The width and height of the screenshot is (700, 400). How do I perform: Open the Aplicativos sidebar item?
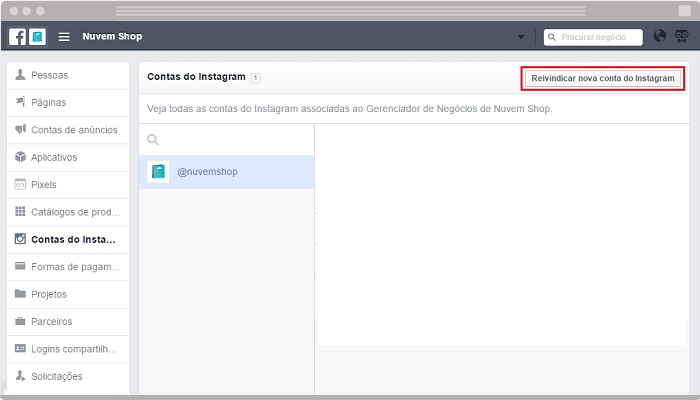[x=68, y=158]
